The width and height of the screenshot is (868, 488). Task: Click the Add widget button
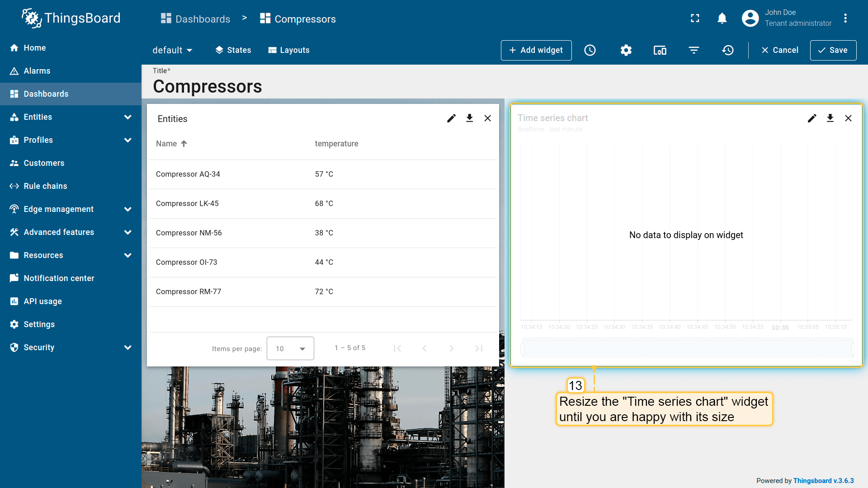click(x=536, y=50)
